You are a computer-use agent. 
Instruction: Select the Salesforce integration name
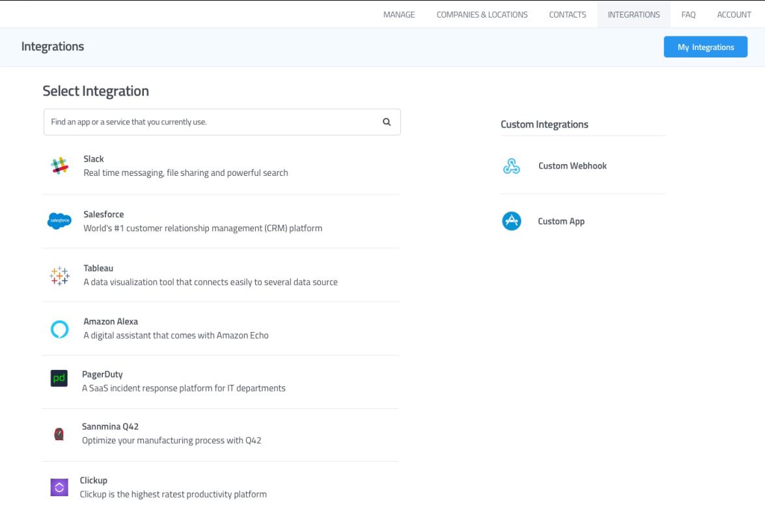[104, 214]
